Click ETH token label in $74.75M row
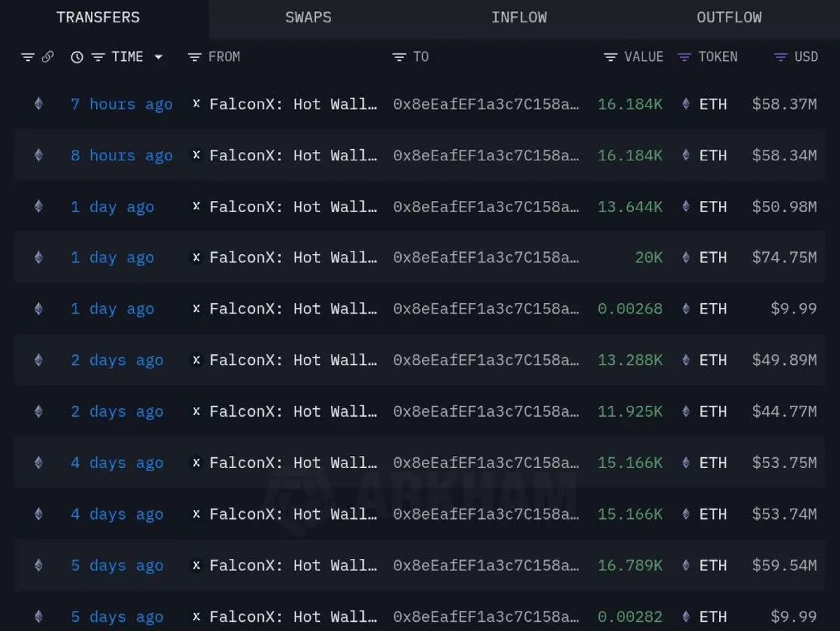 [713, 258]
